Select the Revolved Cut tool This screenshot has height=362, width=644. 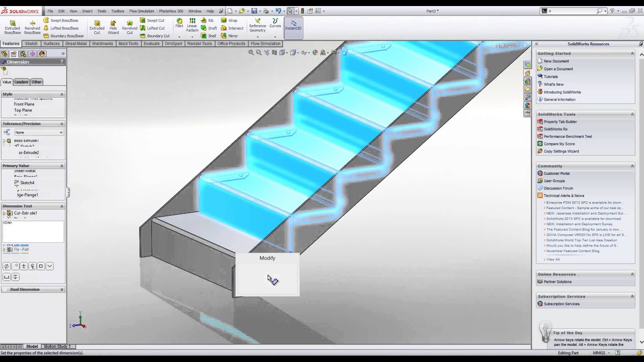point(129,27)
